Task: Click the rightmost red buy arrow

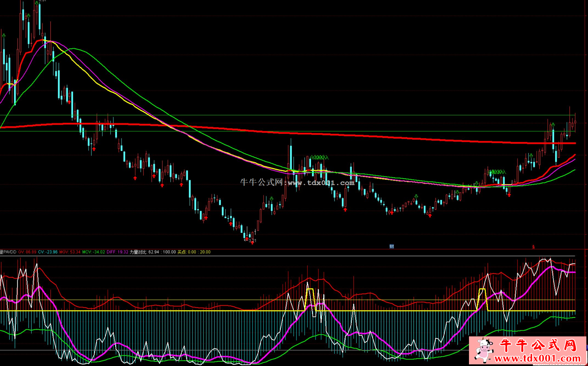Action: click(x=509, y=195)
